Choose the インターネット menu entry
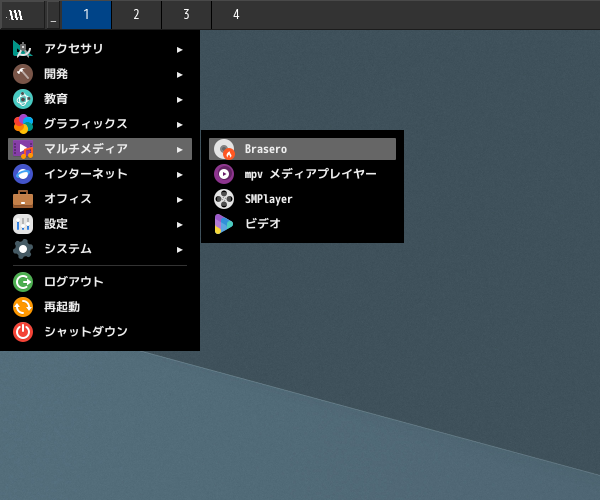This screenshot has width=600, height=500. coord(99,174)
